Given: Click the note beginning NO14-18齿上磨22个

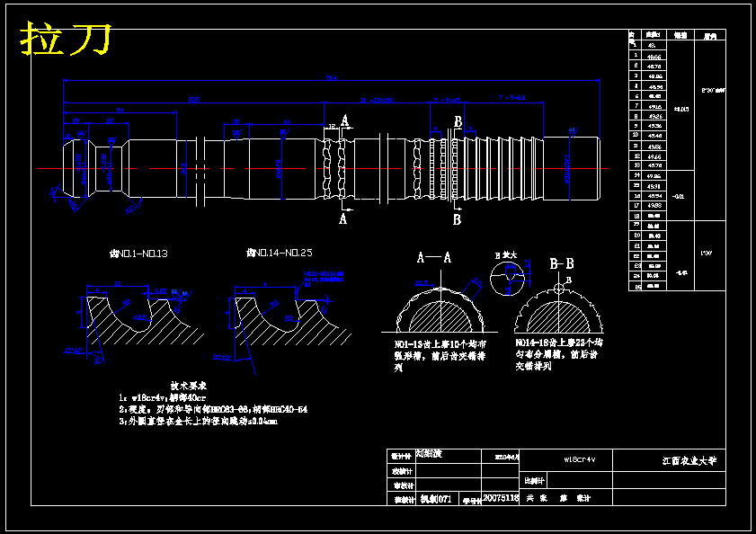Looking at the screenshot, I should [559, 354].
